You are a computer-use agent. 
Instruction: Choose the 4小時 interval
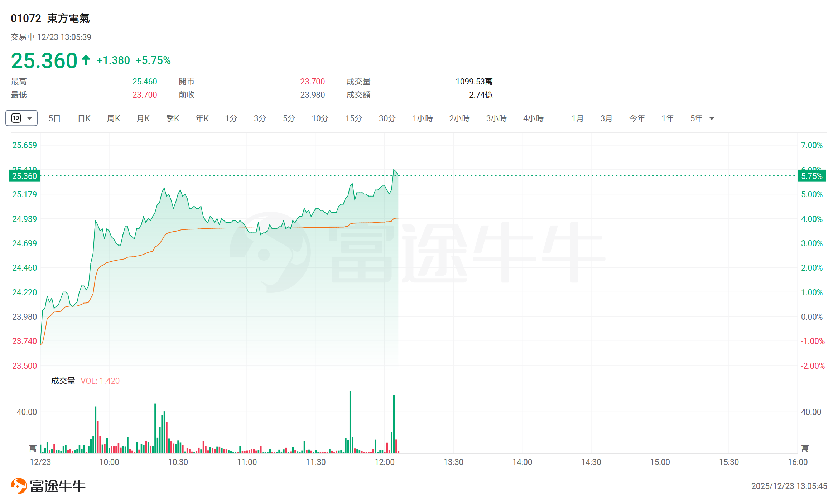(x=533, y=118)
